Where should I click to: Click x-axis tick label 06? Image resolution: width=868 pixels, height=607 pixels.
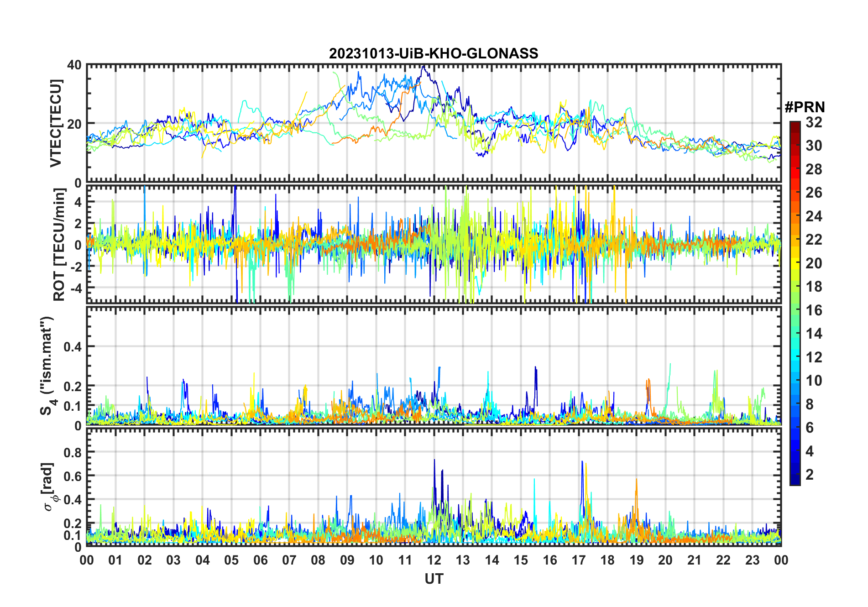pyautogui.click(x=260, y=560)
